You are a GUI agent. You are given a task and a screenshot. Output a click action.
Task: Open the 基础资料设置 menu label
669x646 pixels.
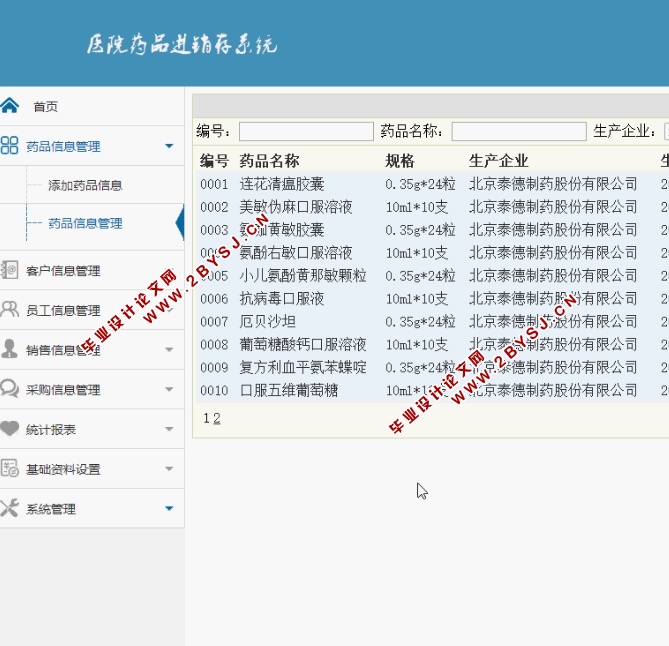[x=63, y=469]
